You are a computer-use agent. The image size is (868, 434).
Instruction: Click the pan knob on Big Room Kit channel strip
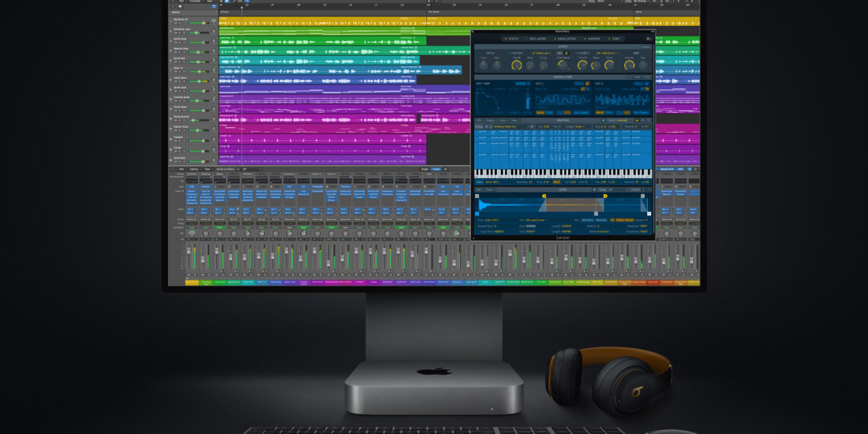pos(191,233)
